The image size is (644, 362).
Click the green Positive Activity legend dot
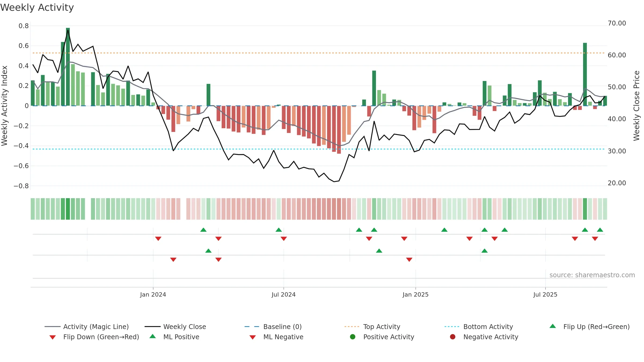click(353, 337)
